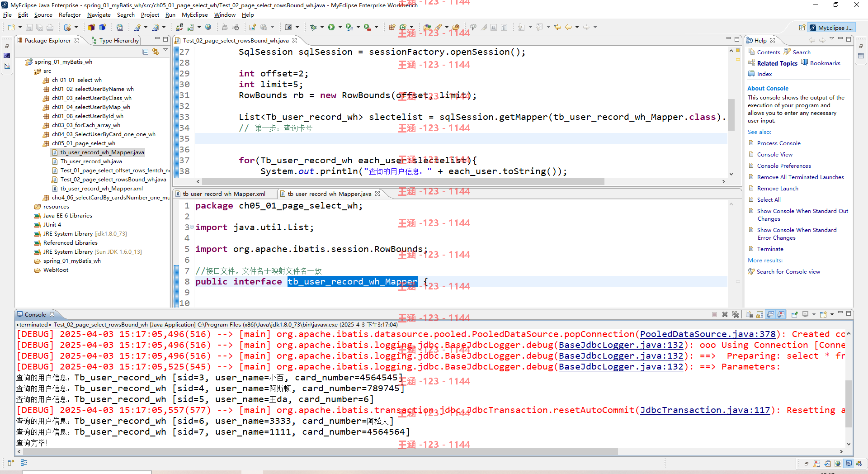The height and width of the screenshot is (474, 868).
Task: Open Process Console help link
Action: coord(778,143)
